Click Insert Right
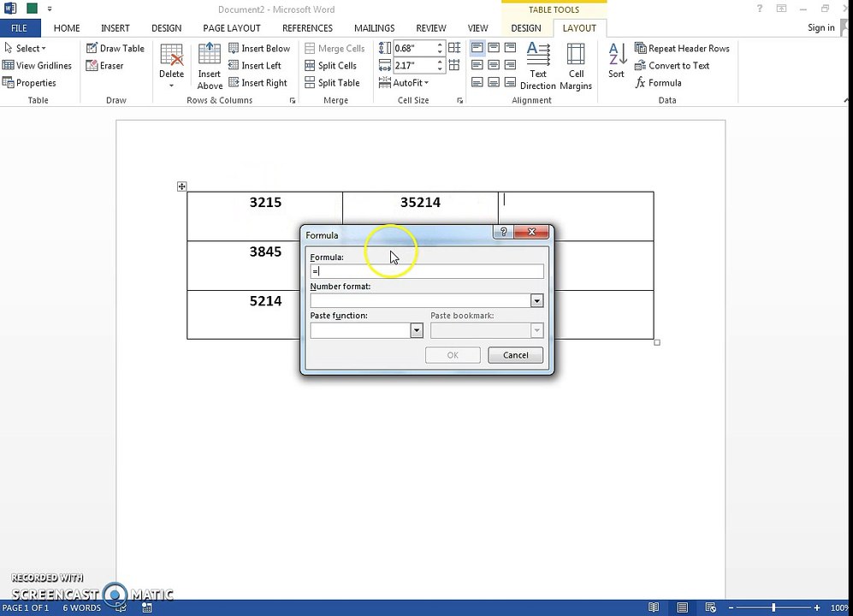The width and height of the screenshot is (853, 616). [x=258, y=83]
